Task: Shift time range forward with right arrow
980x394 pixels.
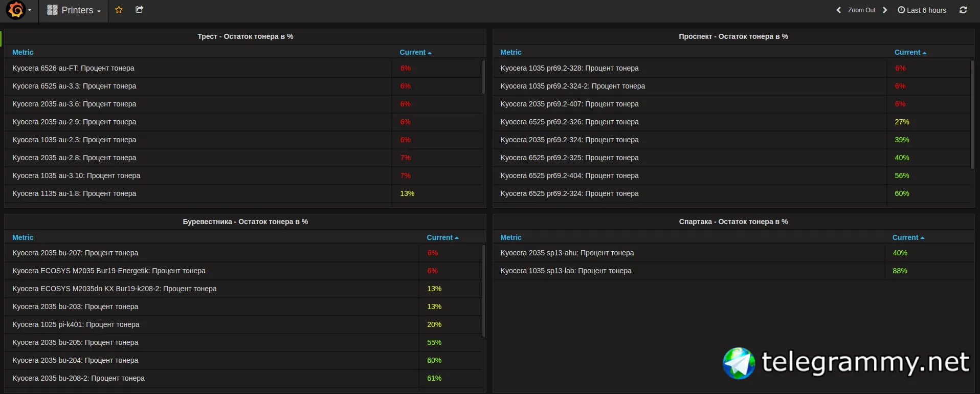Action: (885, 10)
